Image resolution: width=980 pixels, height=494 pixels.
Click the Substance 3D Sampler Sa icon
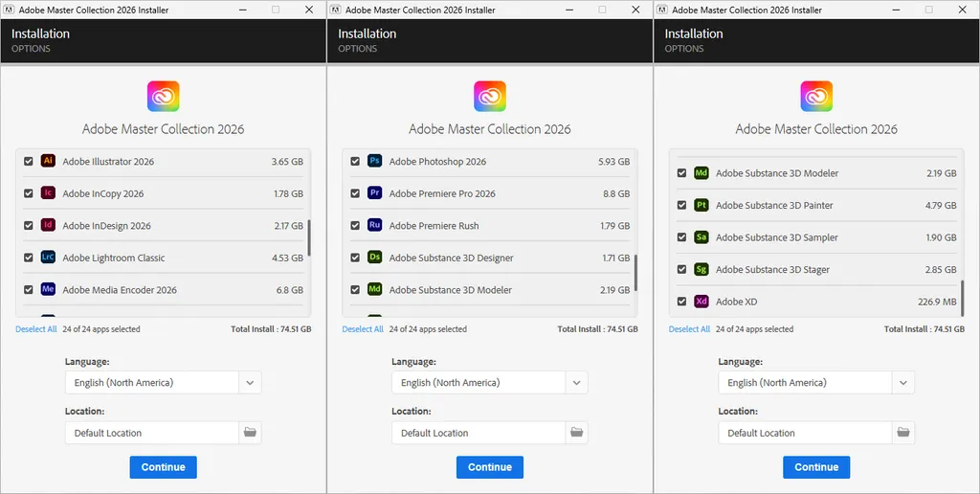[702, 237]
